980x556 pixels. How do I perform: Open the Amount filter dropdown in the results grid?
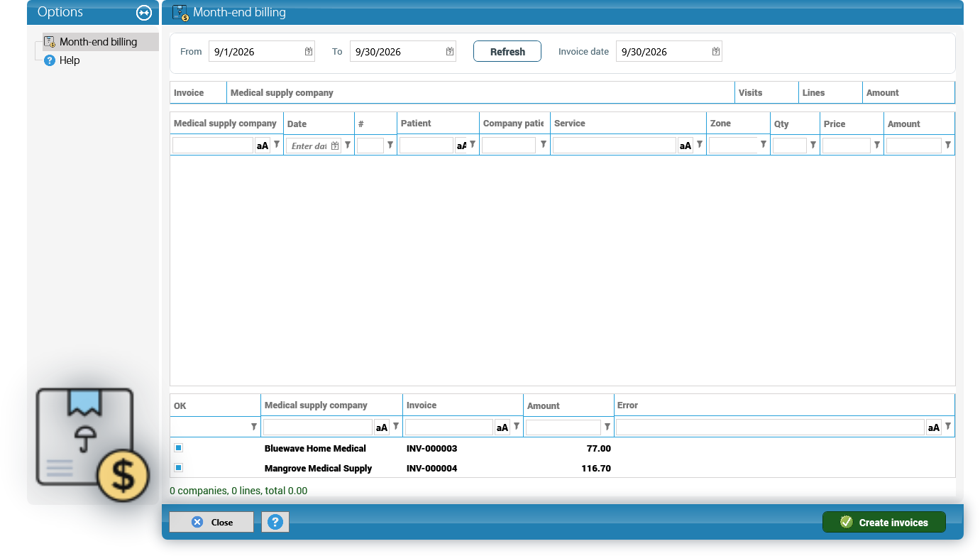[607, 427]
